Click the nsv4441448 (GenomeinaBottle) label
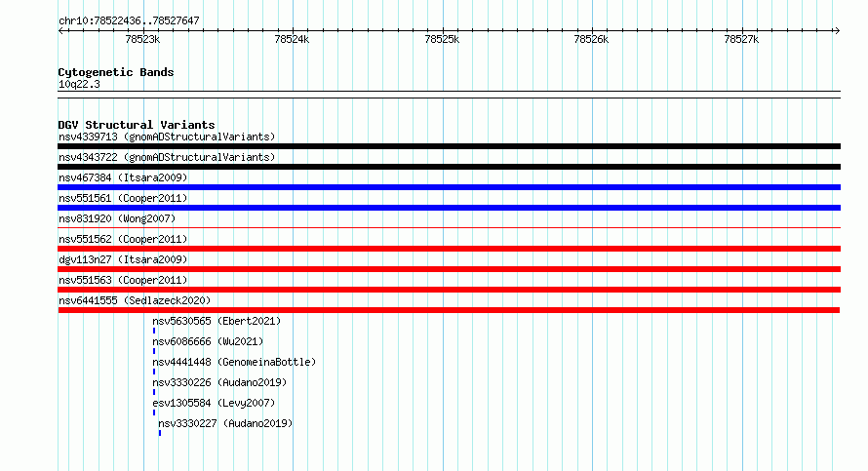 pyautogui.click(x=234, y=362)
